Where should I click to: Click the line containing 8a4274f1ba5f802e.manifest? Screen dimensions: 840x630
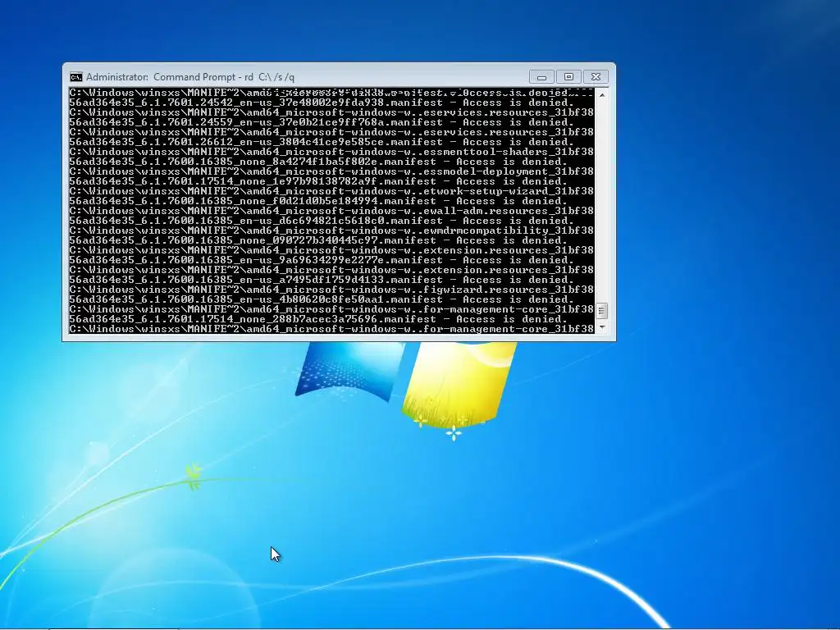(x=318, y=162)
